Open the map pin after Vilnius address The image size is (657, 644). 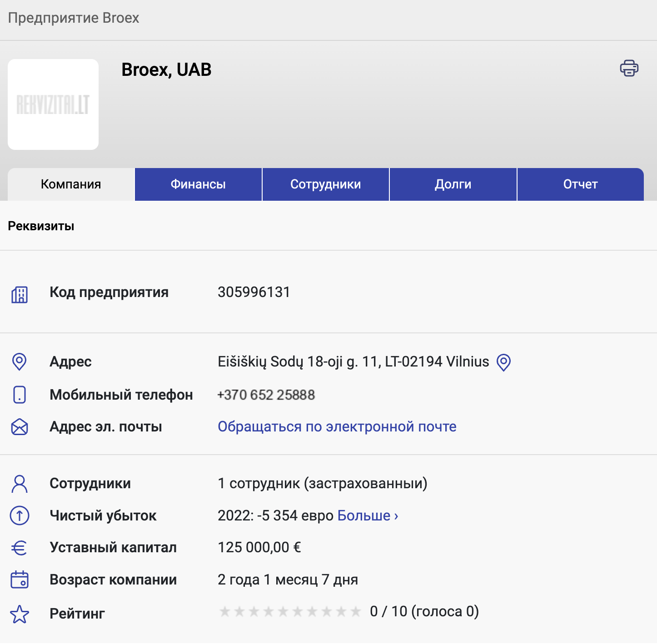coord(503,362)
